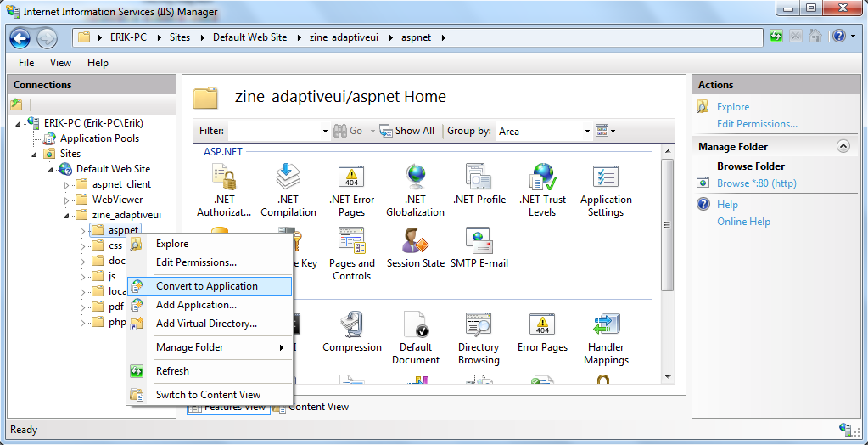Switch to Content View tab at bottom
Screen dimensions: 868x445
[311, 407]
